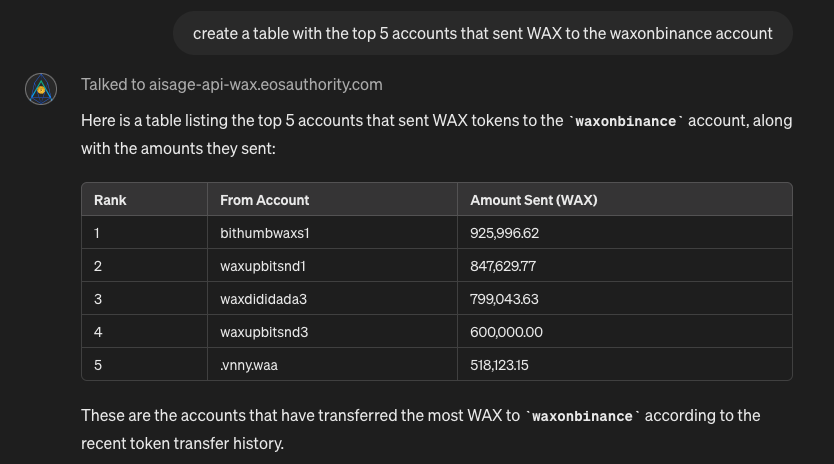The image size is (834, 464).
Task: Click the rank 1 cell in the table
Action: (97, 233)
